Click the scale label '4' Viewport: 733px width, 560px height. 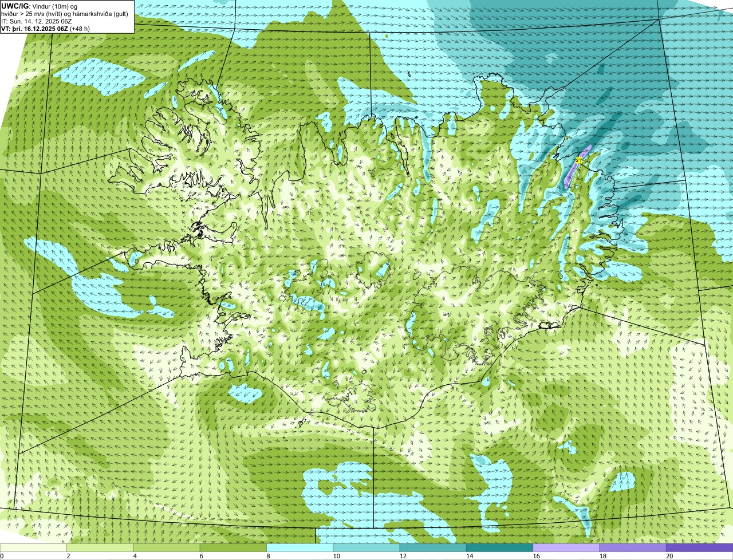[135, 556]
